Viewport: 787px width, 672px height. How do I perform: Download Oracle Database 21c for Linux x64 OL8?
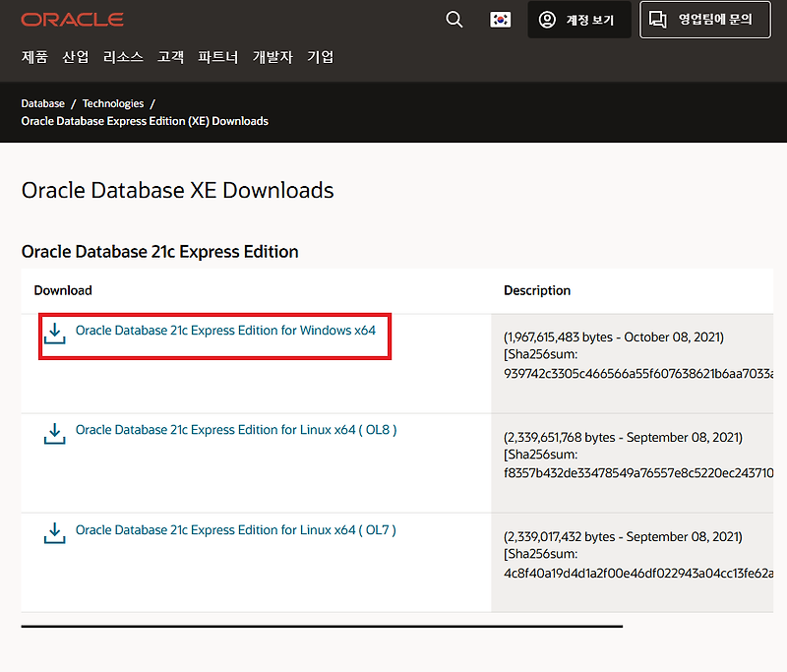(x=236, y=430)
